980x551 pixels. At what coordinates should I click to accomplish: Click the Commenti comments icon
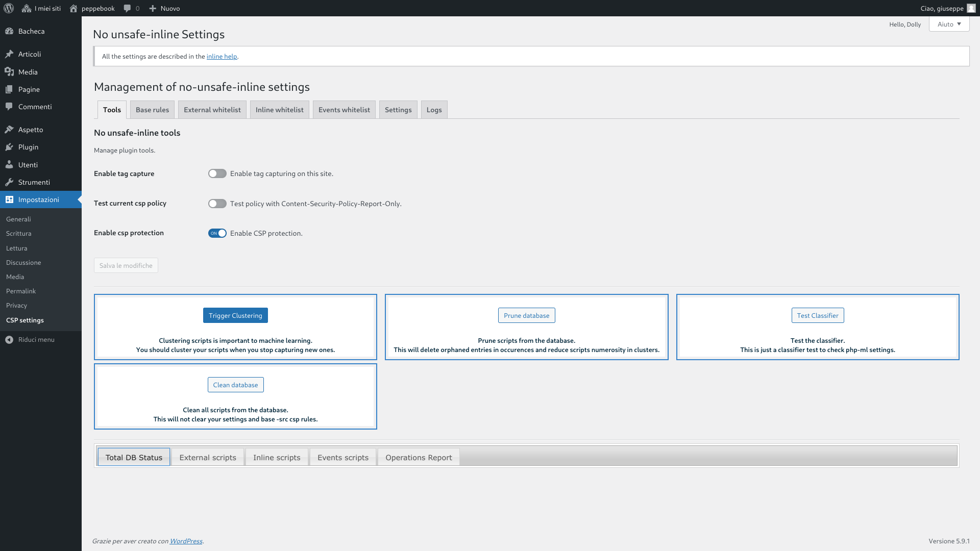[x=10, y=106]
